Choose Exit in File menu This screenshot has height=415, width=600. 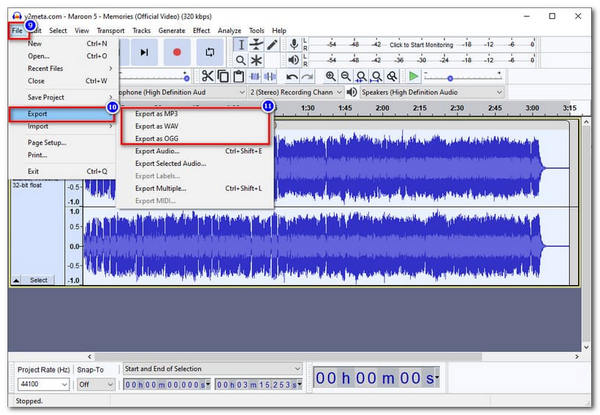point(62,171)
